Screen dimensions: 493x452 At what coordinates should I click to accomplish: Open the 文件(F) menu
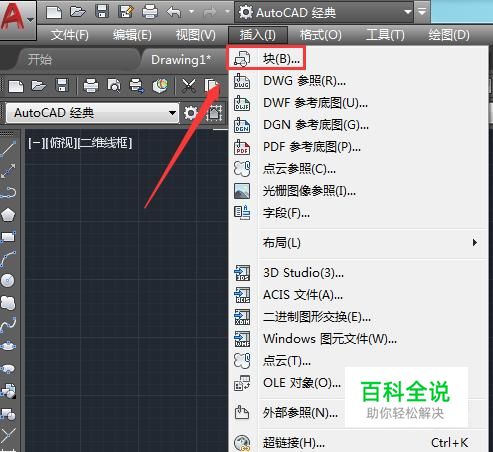[70, 35]
